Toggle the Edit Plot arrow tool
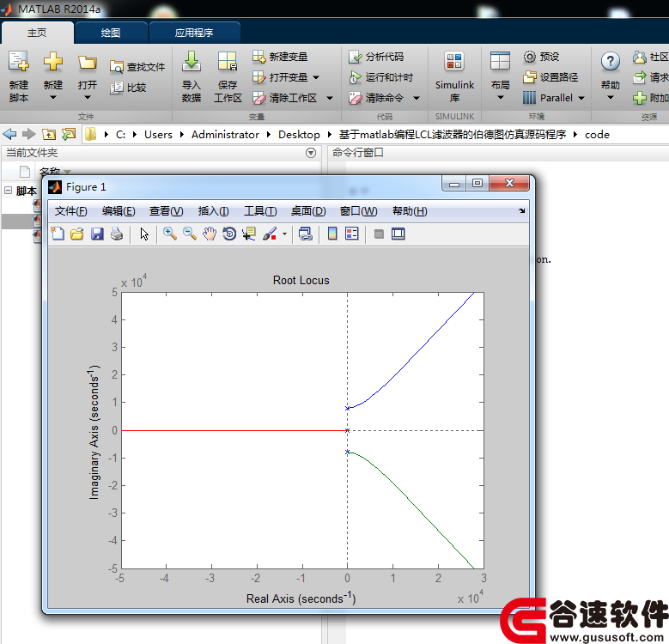 pyautogui.click(x=144, y=234)
